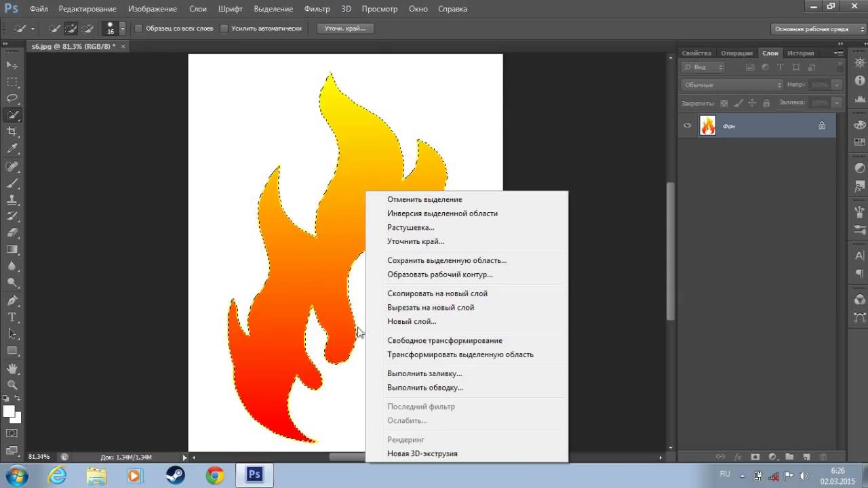Select the Crop tool in toolbar
Viewport: 868px width, 488px height.
click(12, 131)
